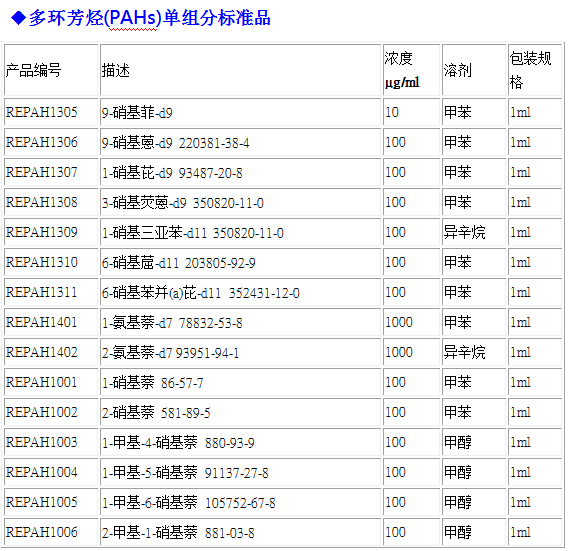
Task: Click the blue diamond bullet in heading
Action: [18, 18]
